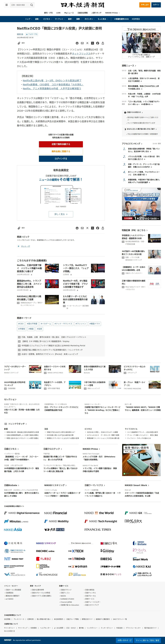Expand the オピニオン navigation dropdown
Image resolution: width=165 pixels, height=644 pixels.
(89, 19)
